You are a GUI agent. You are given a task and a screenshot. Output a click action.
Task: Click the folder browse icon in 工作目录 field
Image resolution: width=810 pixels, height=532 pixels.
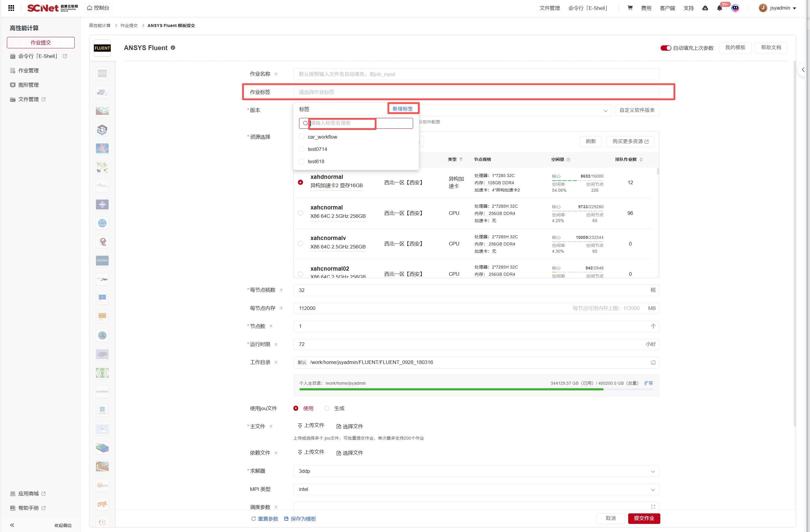click(653, 362)
